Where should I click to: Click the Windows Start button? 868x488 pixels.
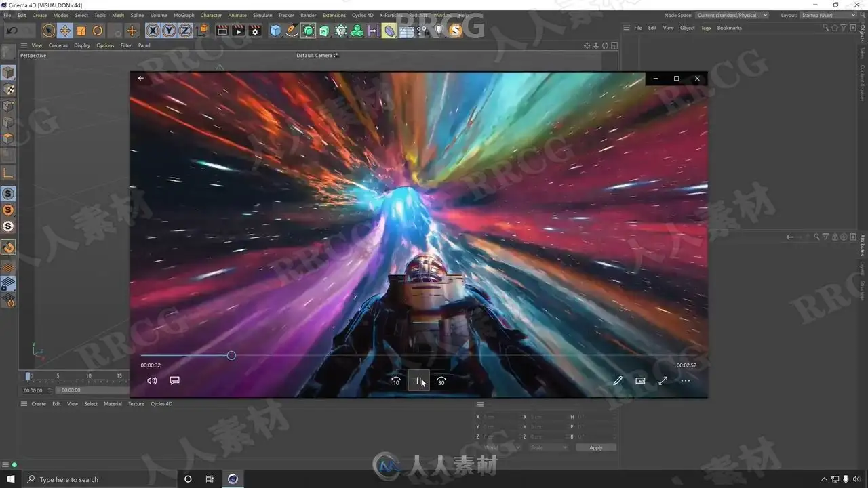point(12,479)
